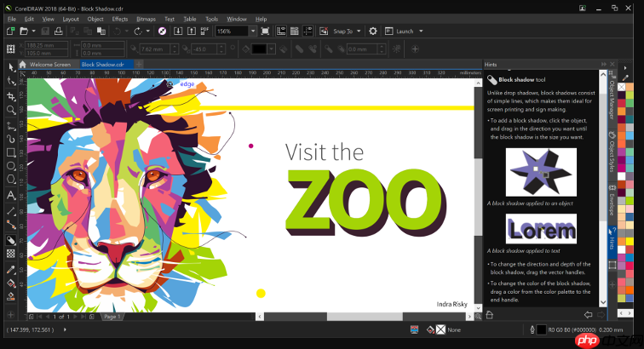644x349 pixels.
Task: Click the Publish to PDF icon
Action: 204,31
